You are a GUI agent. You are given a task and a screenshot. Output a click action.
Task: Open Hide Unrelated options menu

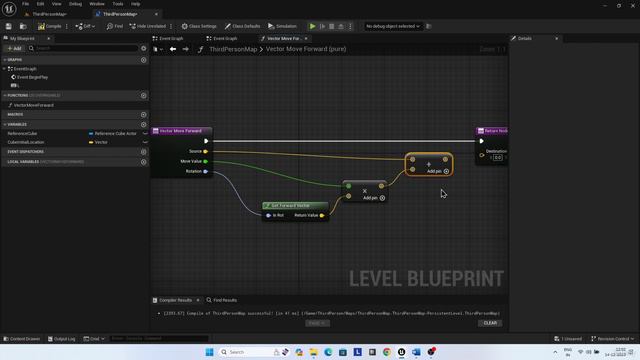pyautogui.click(x=171, y=26)
